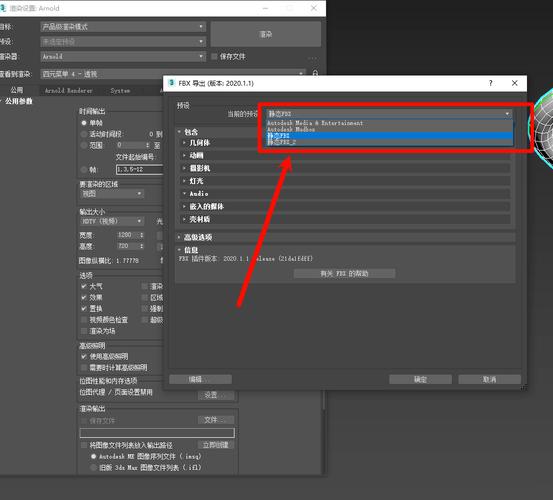Image resolution: width=553 pixels, height=500 pixels.
Task: Toggle the 效果 (Effects) checkbox
Action: (x=84, y=297)
